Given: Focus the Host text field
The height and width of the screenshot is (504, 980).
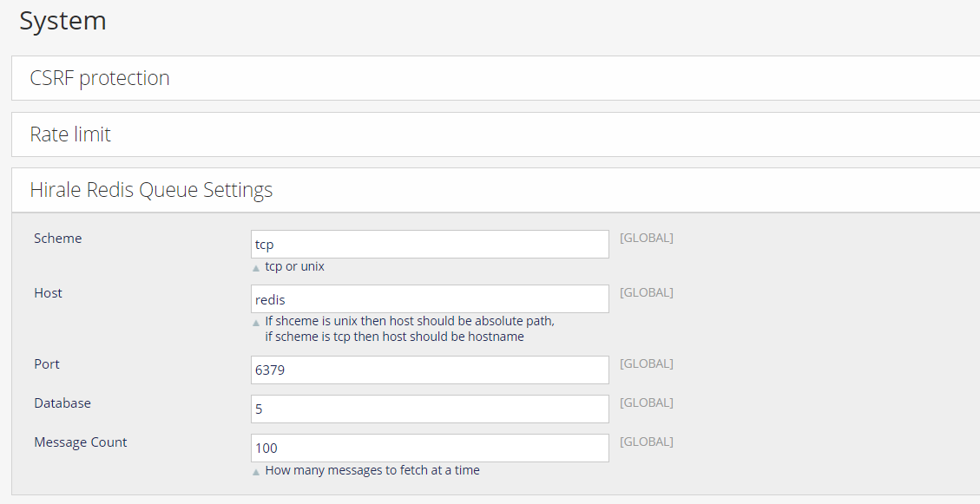Looking at the screenshot, I should pos(430,299).
